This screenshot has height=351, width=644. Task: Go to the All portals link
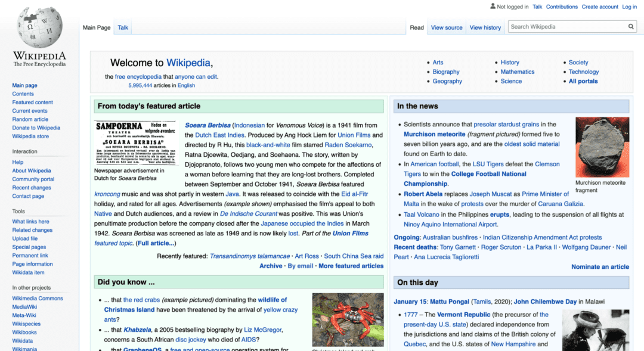(x=583, y=81)
